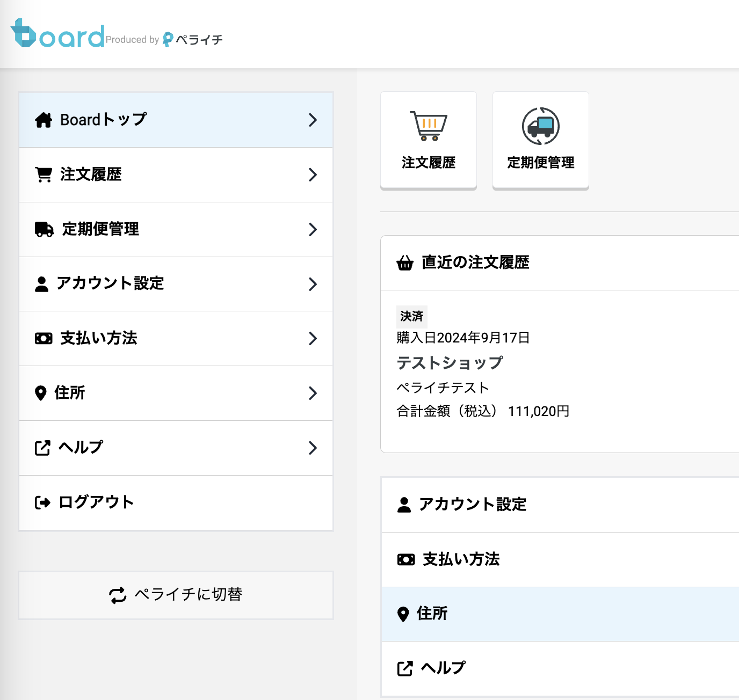Click the chevron on sidebar 注文履歴 row
739x700 pixels.
pyautogui.click(x=313, y=175)
